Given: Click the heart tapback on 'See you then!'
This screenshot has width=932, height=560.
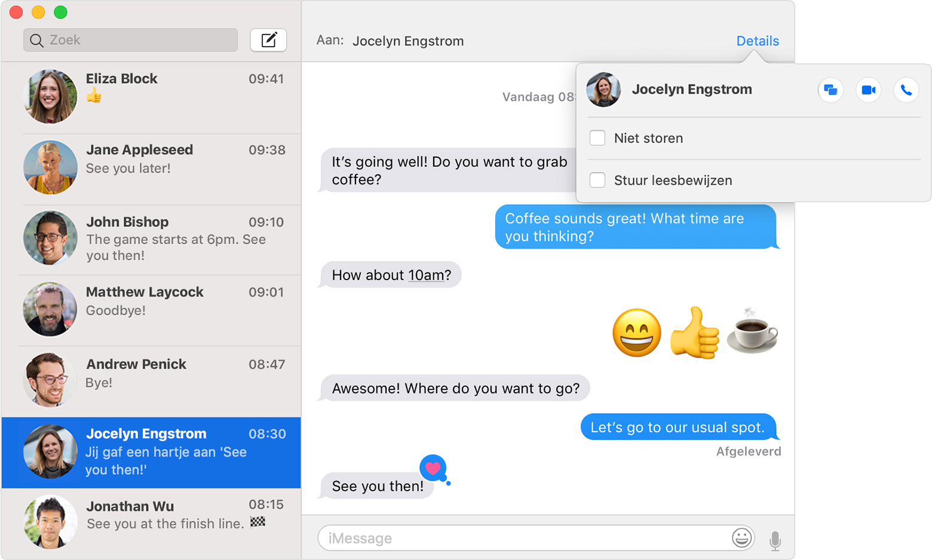Looking at the screenshot, I should pyautogui.click(x=434, y=469).
